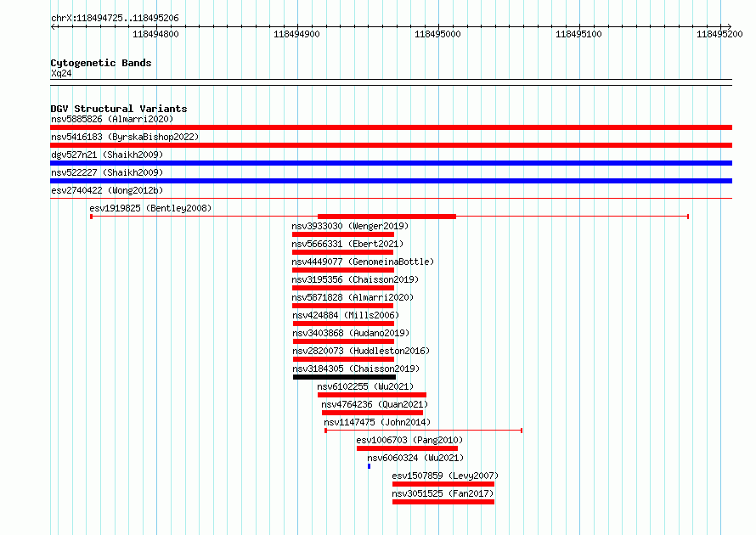
Task: Click the small blue mark under nsv6060324
Action: point(369,466)
